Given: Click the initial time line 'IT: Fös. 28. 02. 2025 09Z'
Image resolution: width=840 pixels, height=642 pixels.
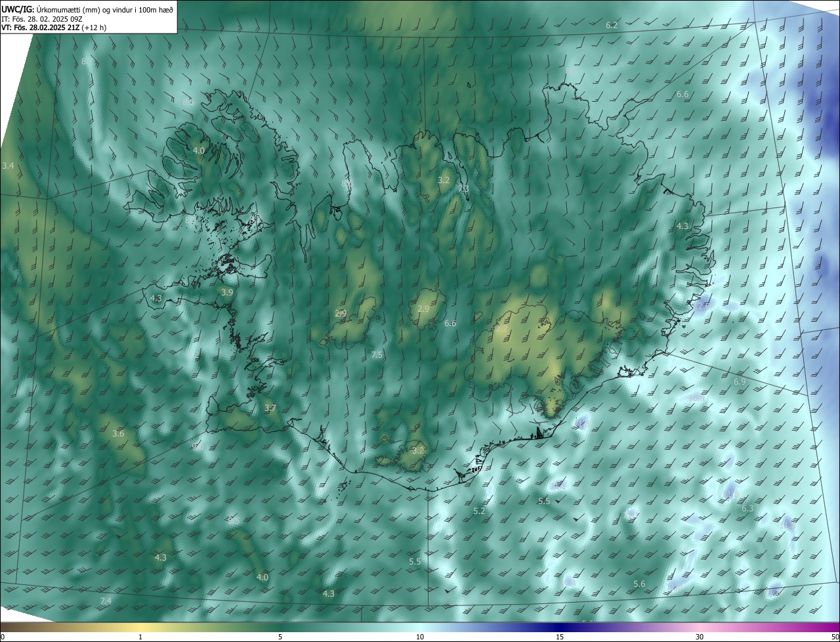Looking at the screenshot, I should tap(41, 18).
